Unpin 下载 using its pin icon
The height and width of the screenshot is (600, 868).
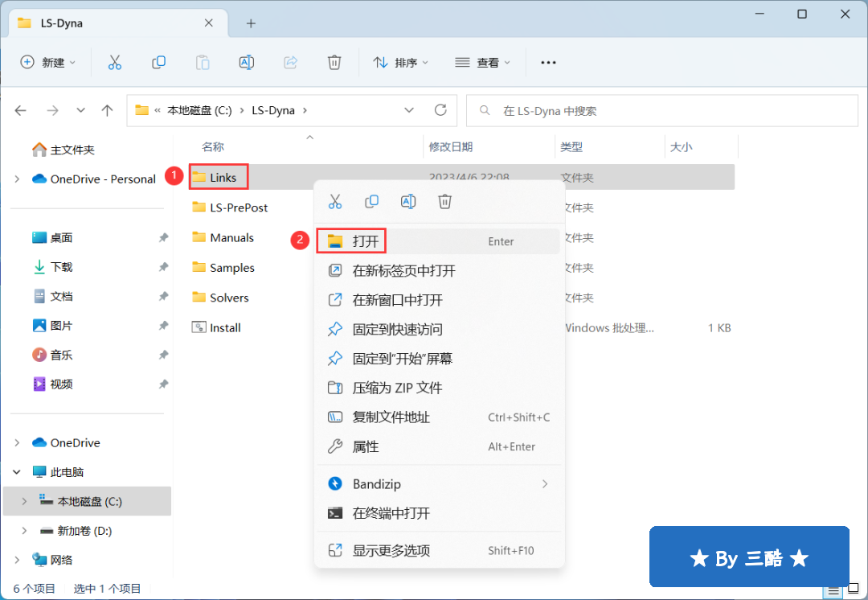click(163, 267)
